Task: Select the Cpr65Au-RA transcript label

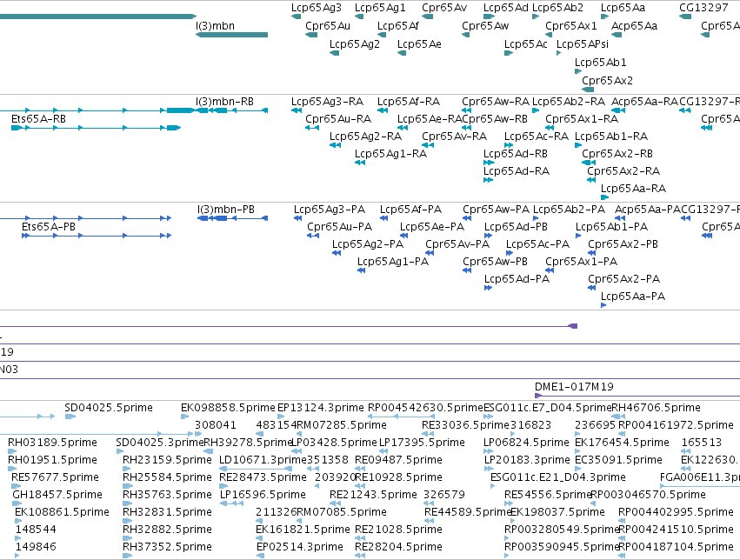Action: [x=338, y=119]
